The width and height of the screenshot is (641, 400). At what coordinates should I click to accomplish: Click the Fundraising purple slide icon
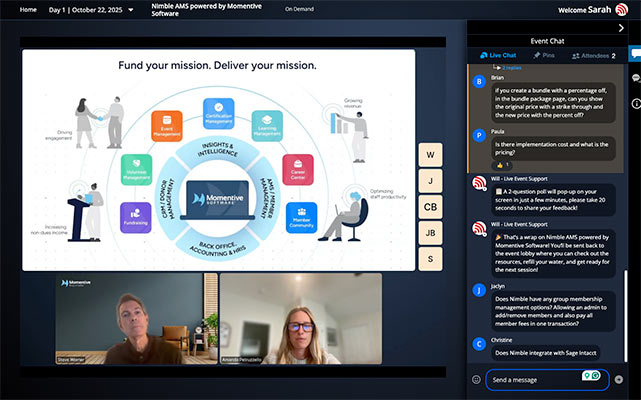point(136,218)
